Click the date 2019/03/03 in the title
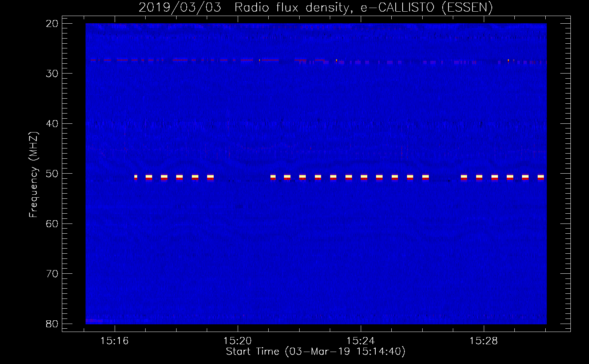Viewport: 589px width, 364px height. tap(180, 7)
